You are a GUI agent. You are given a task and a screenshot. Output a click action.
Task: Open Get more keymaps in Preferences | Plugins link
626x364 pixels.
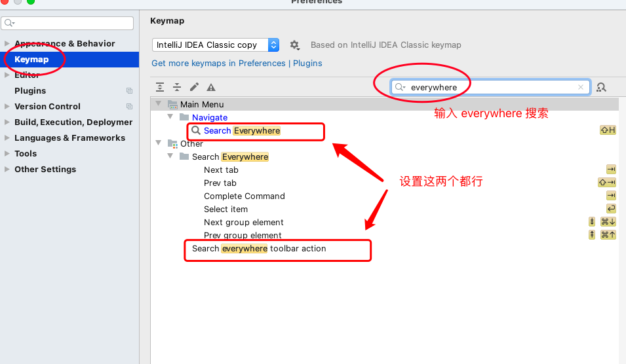click(x=237, y=64)
